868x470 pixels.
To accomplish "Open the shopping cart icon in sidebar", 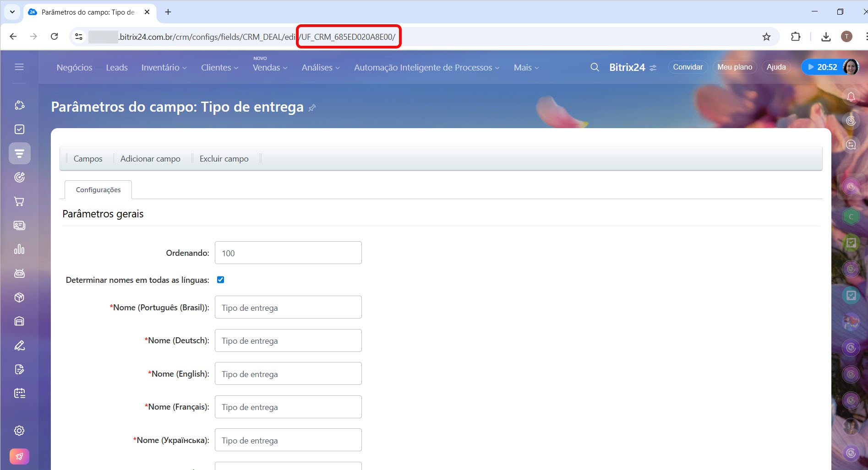I will tap(19, 201).
